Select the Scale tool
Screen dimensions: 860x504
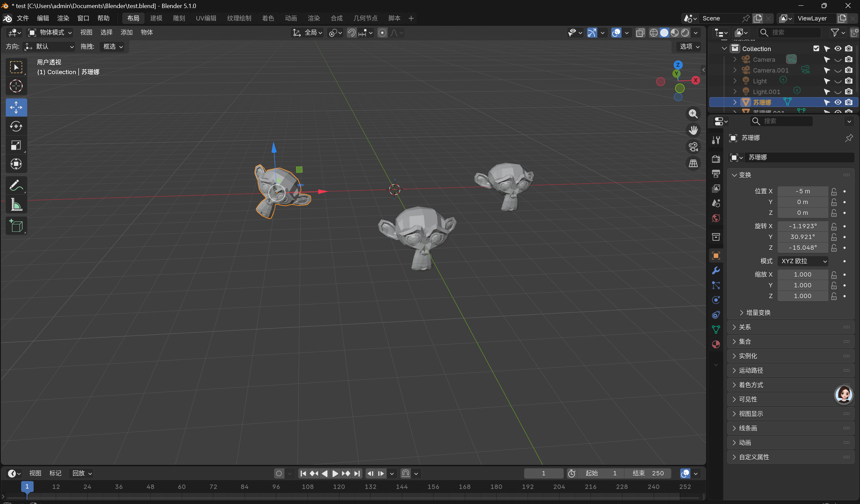click(16, 145)
